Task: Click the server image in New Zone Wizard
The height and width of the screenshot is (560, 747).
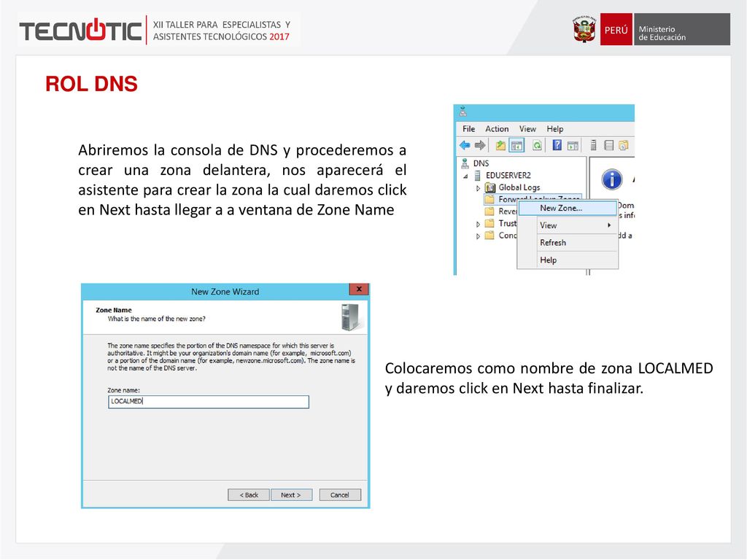Action: point(351,317)
